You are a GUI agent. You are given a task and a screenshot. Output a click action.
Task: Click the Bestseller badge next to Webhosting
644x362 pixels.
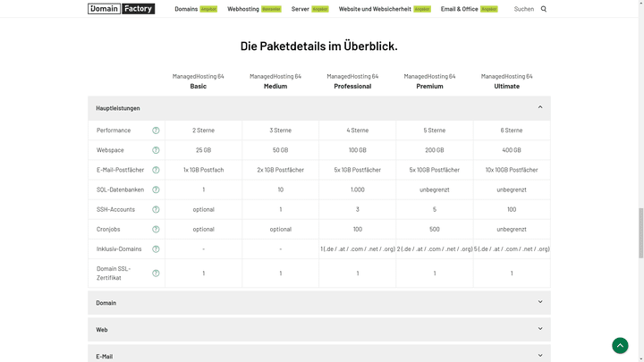pyautogui.click(x=272, y=9)
